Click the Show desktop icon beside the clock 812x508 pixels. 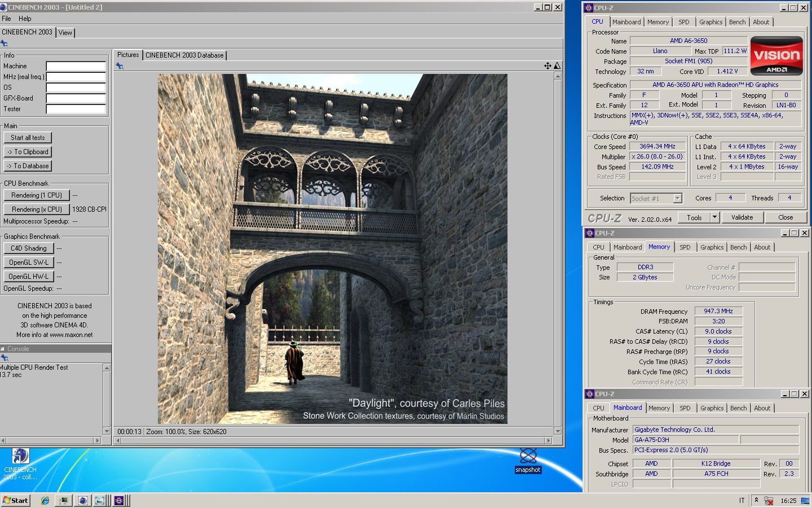[805, 501]
